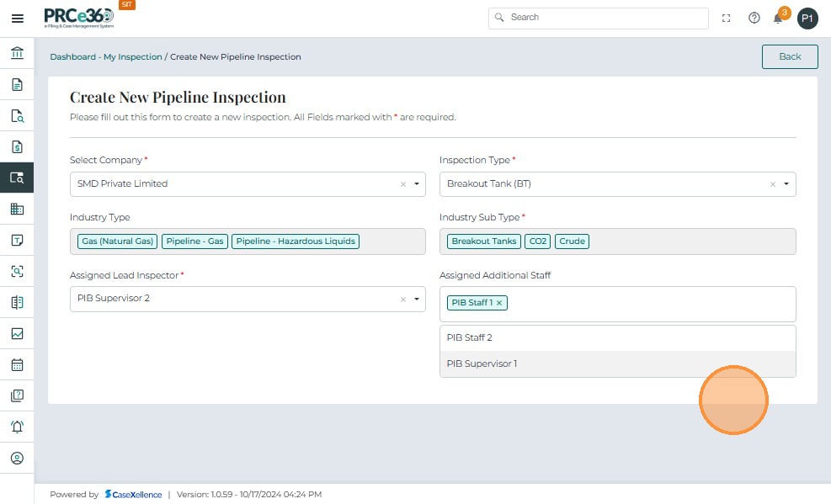This screenshot has width=831, height=504.
Task: Click the bank building sidebar icon
Action: [17, 54]
